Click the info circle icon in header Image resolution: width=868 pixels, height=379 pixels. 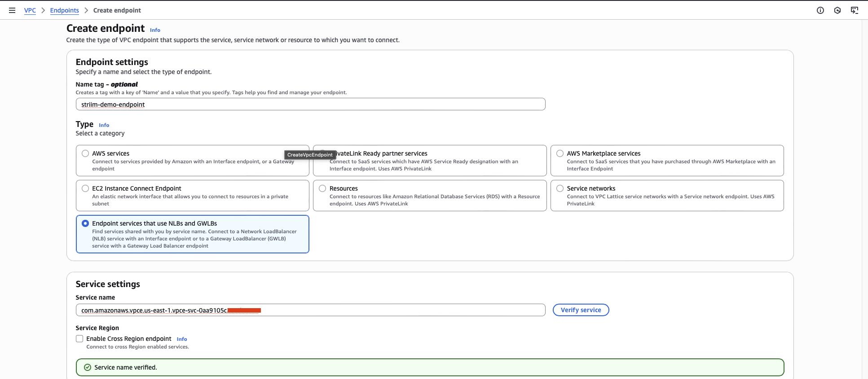coord(820,10)
